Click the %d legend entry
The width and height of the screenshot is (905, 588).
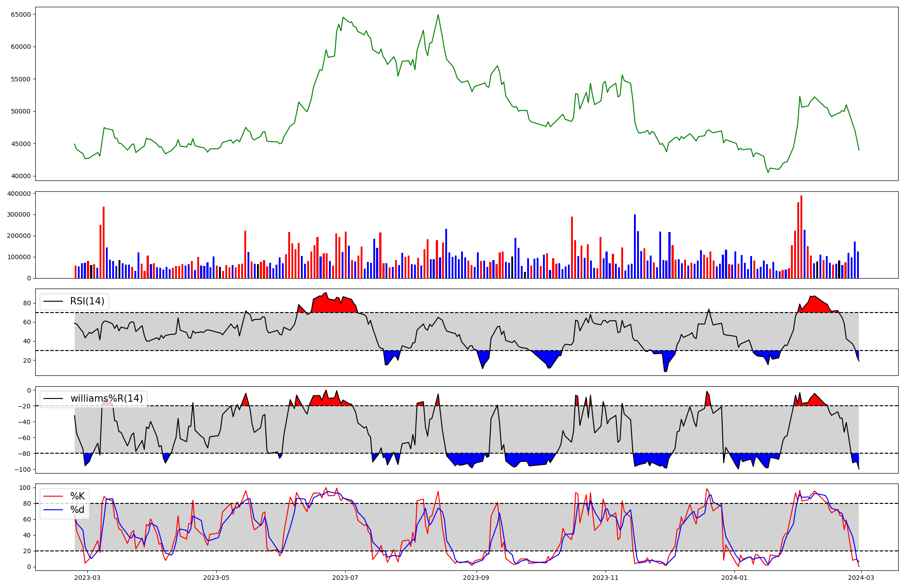pyautogui.click(x=77, y=510)
